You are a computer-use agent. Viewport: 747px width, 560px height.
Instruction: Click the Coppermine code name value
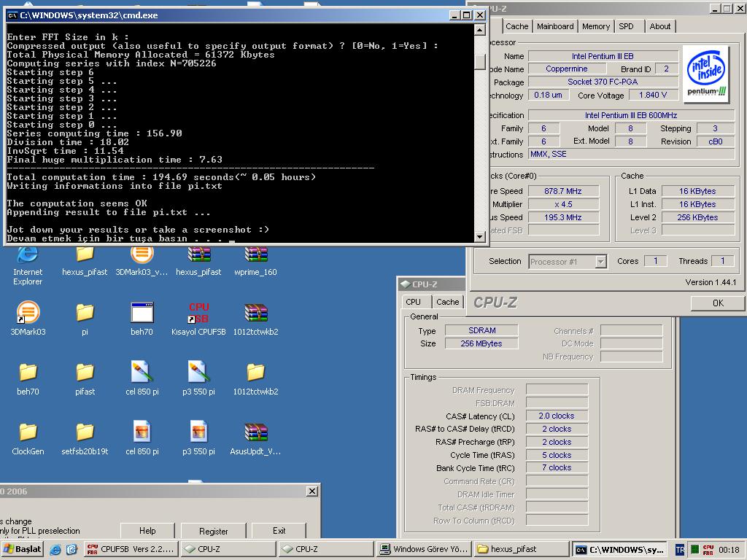[566, 69]
